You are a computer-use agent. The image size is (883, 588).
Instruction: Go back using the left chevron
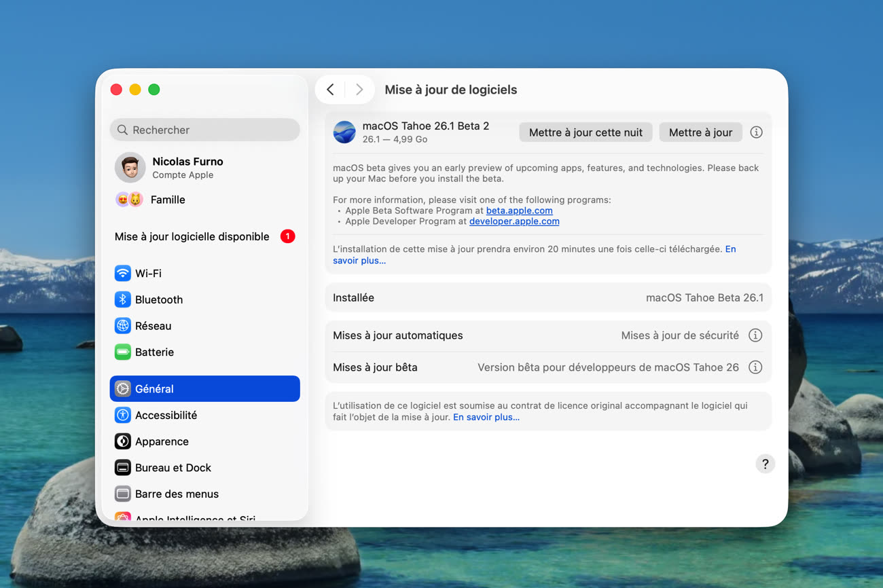[331, 90]
